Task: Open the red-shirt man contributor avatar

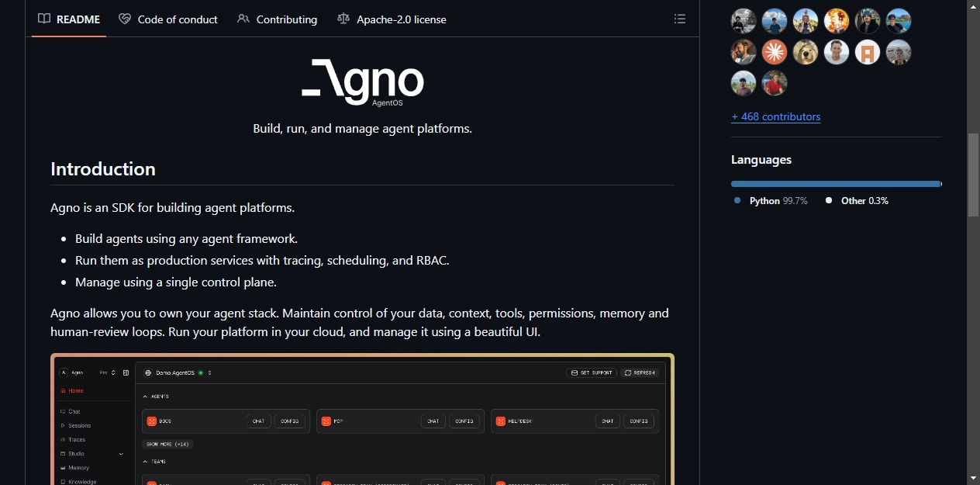Action: [775, 83]
